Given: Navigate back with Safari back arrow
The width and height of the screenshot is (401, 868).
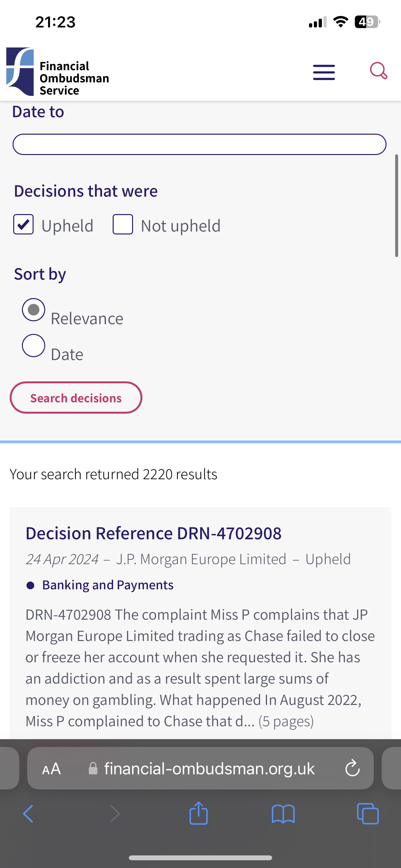Looking at the screenshot, I should (x=28, y=814).
